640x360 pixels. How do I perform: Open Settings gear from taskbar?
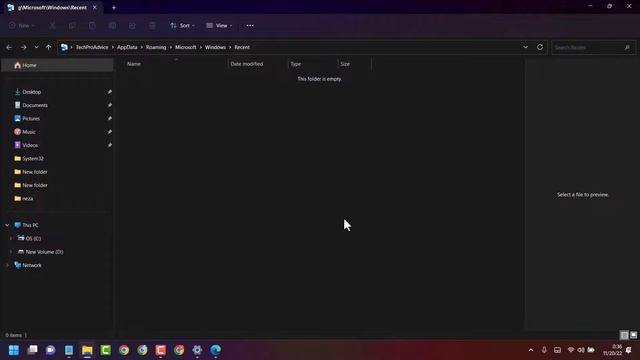tap(197, 350)
